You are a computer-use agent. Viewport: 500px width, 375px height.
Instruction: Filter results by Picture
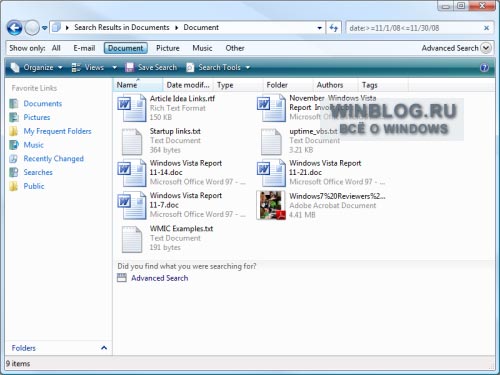[168, 48]
